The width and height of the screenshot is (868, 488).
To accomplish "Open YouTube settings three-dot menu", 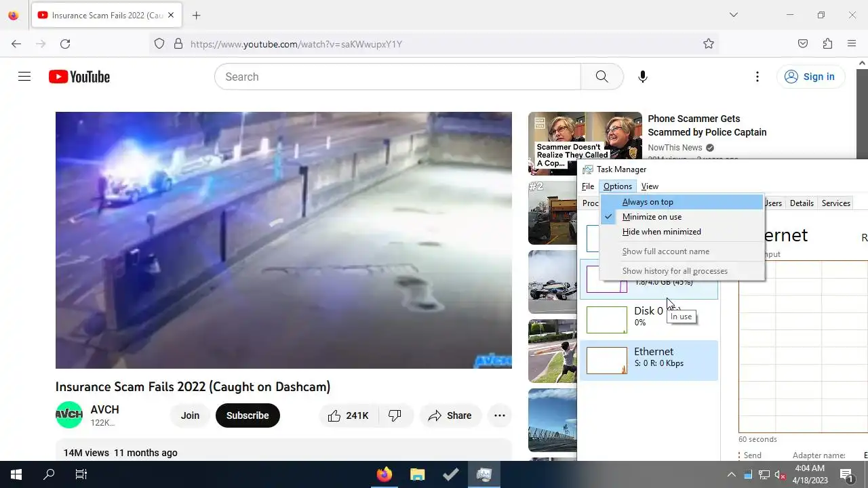I will coord(757,77).
